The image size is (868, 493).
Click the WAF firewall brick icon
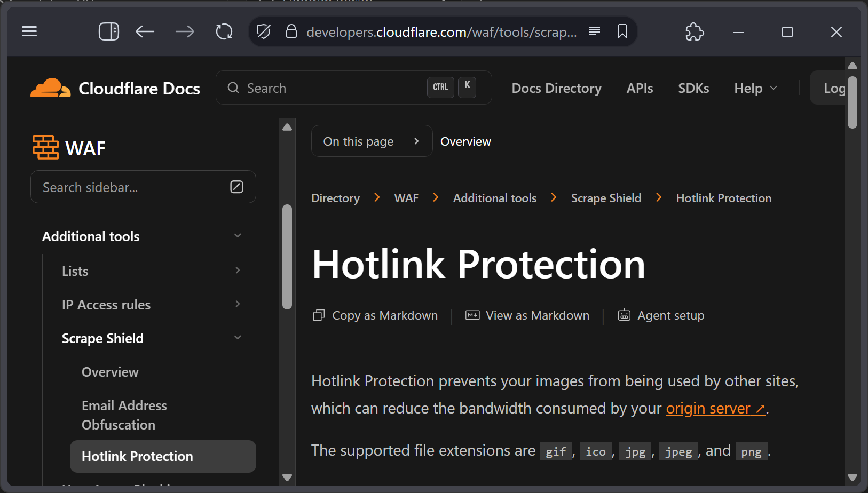[x=45, y=147]
